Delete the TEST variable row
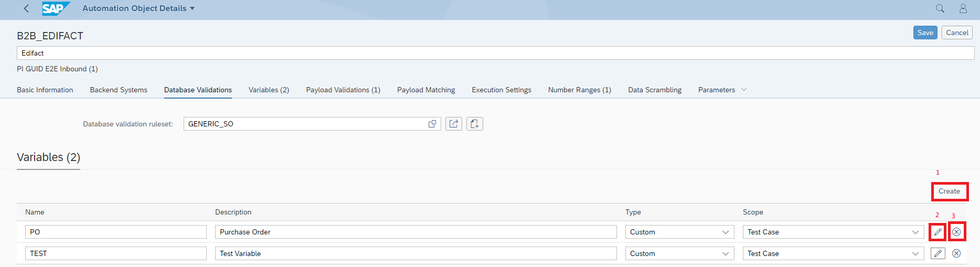The height and width of the screenshot is (267, 980). [x=956, y=253]
